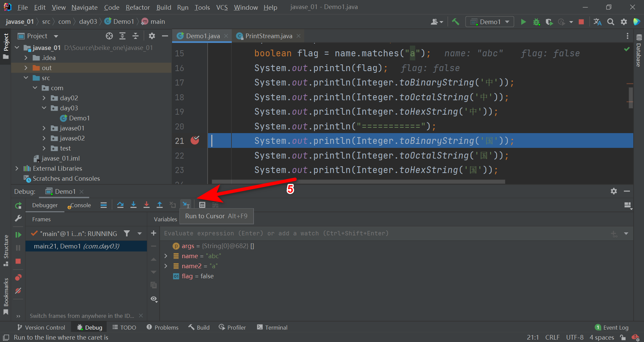Collapse the day03 package
Viewport: 644px width, 342px height.
[x=44, y=108]
